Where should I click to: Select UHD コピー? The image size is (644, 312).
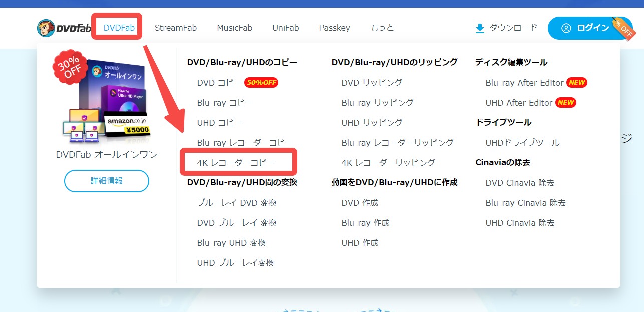click(219, 123)
